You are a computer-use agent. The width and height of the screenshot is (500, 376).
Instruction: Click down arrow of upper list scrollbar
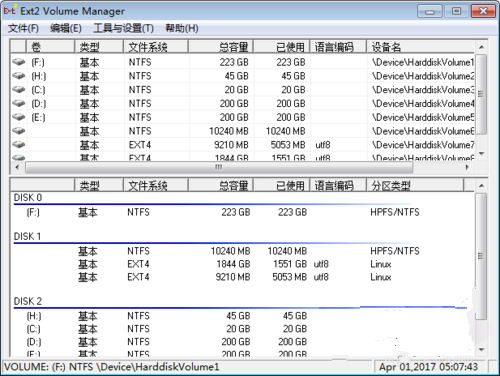click(x=481, y=153)
